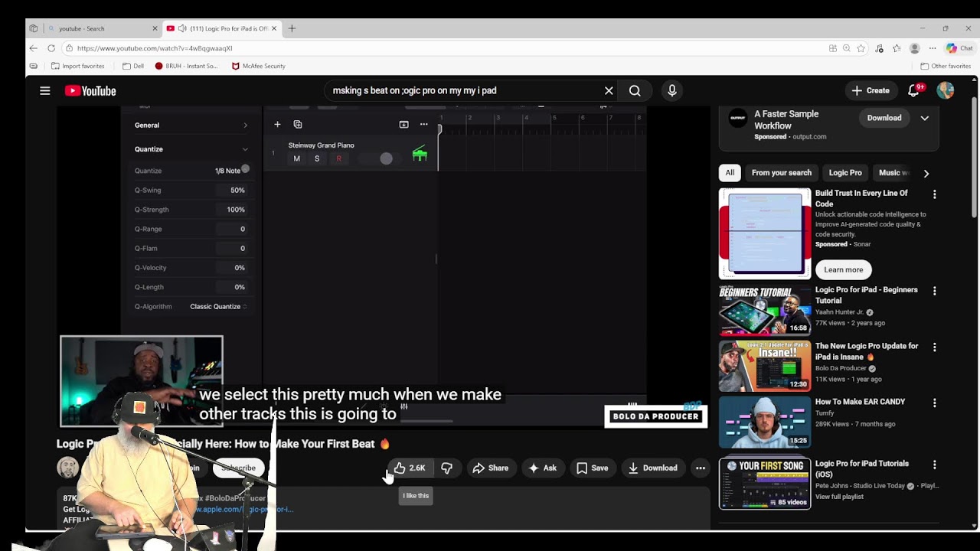Show more filter chips with arrow

[x=926, y=173]
